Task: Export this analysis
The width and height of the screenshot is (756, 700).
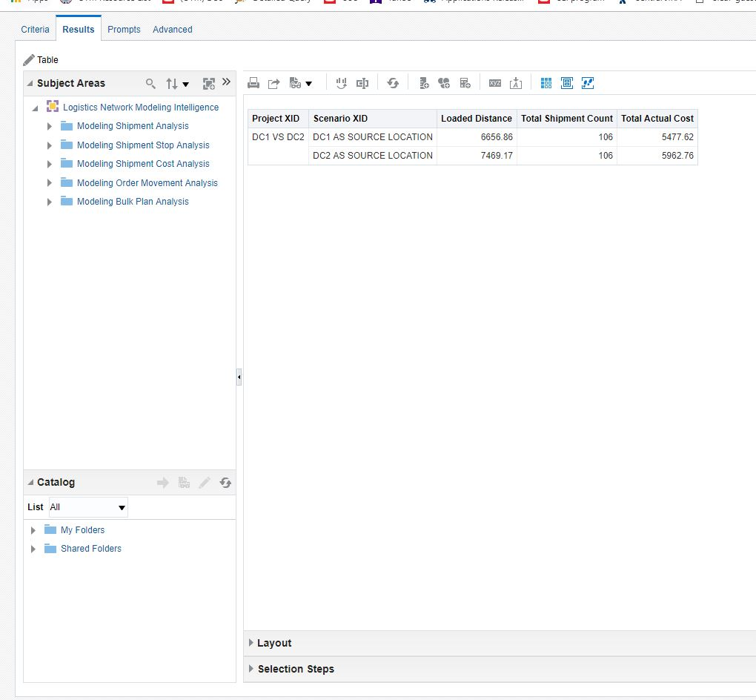Action: click(x=273, y=83)
